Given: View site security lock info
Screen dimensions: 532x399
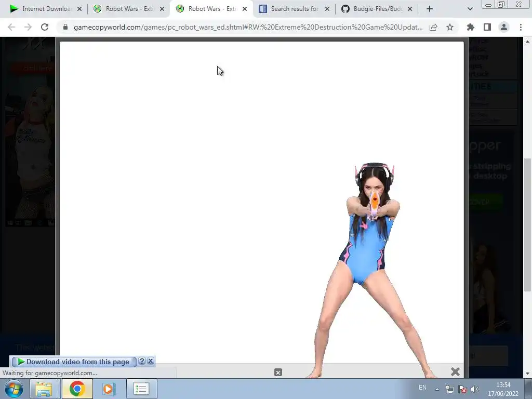Looking at the screenshot, I should point(65,27).
